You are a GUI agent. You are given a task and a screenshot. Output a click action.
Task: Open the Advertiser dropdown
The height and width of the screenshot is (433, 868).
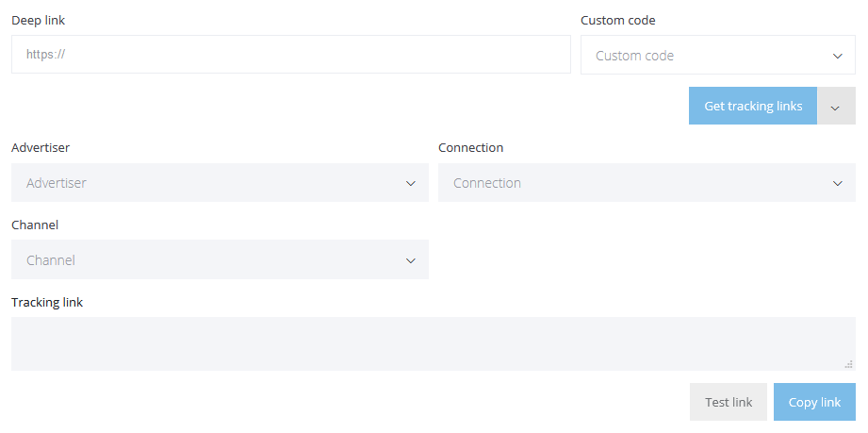pyautogui.click(x=220, y=182)
